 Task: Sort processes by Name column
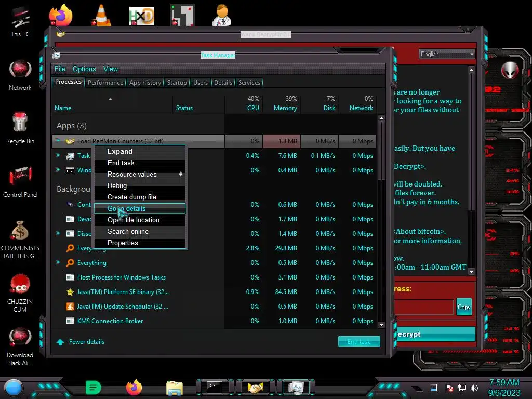coord(112,103)
